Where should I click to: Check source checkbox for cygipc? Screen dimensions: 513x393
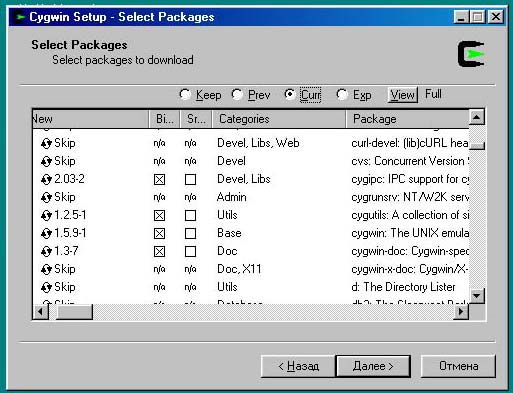(x=190, y=180)
